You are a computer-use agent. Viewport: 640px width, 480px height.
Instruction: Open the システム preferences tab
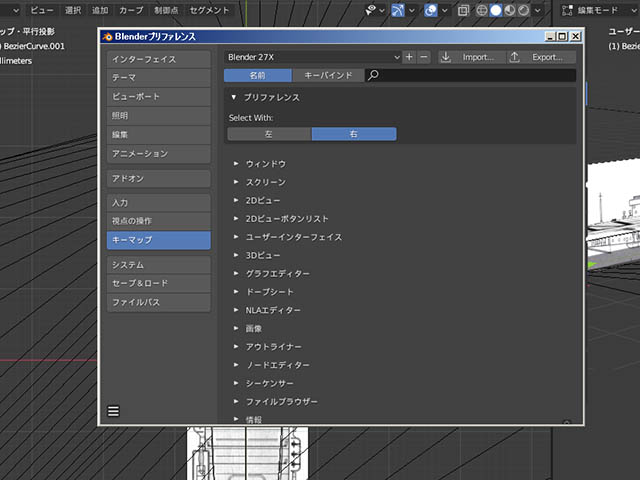coord(159,265)
